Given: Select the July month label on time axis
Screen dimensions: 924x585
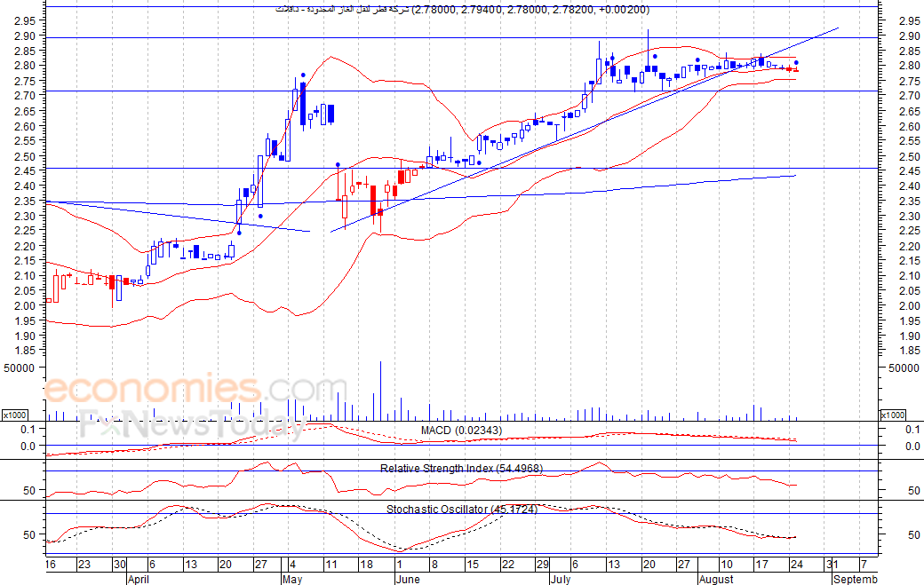Looking at the screenshot, I should coord(560,579).
